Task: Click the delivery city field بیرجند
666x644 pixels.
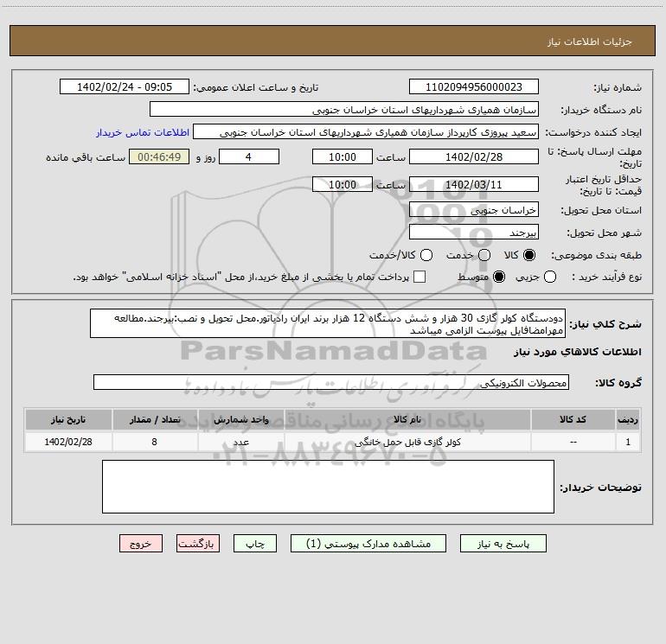Action: point(474,232)
